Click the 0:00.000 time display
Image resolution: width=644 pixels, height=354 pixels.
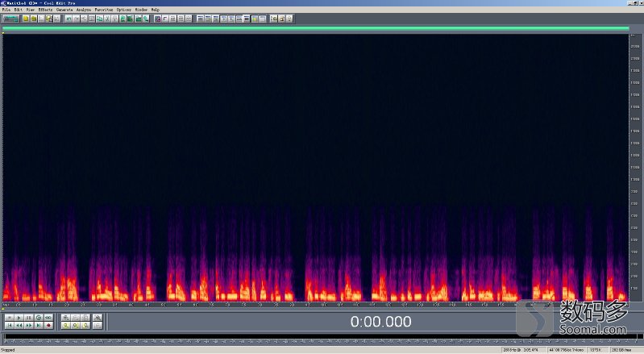pos(380,322)
